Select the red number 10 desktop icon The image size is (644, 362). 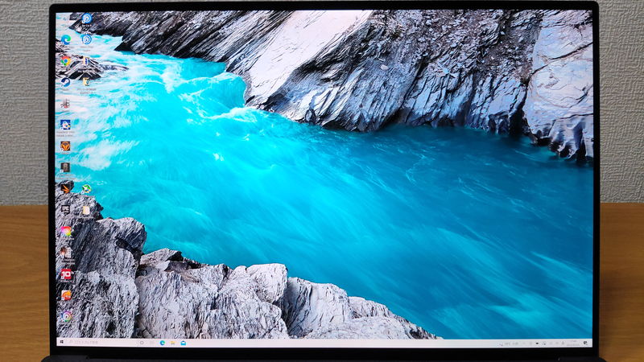pos(66,274)
